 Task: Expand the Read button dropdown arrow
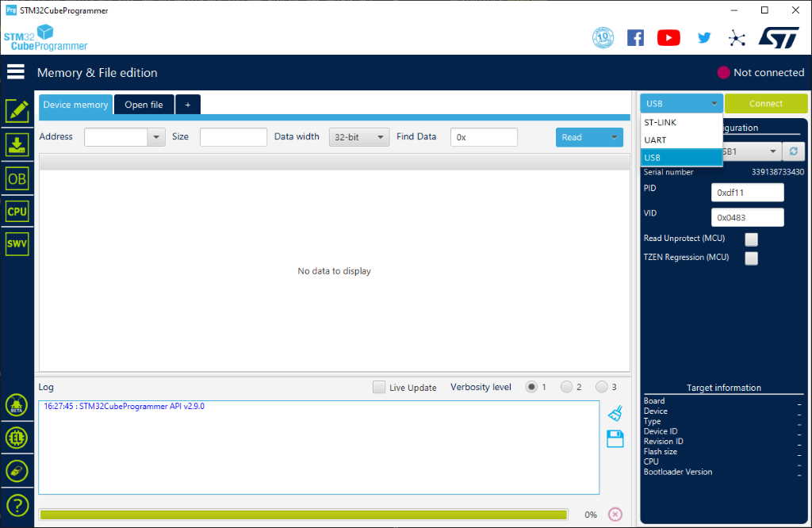614,137
